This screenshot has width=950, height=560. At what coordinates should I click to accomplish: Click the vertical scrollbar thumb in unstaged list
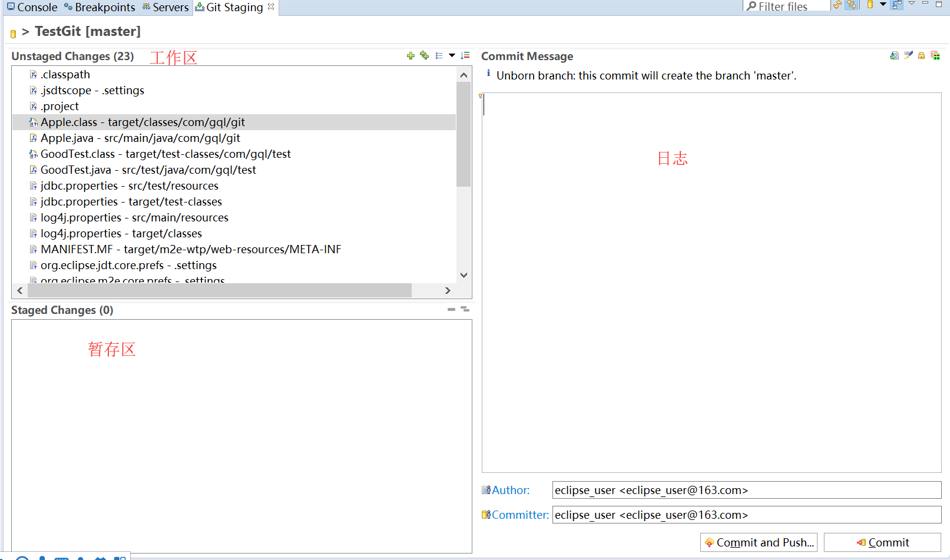pos(464,134)
